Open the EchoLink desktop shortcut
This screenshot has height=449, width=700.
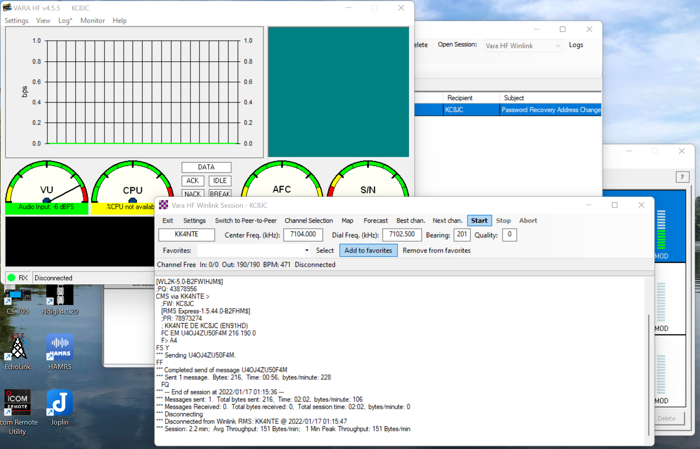[17, 352]
